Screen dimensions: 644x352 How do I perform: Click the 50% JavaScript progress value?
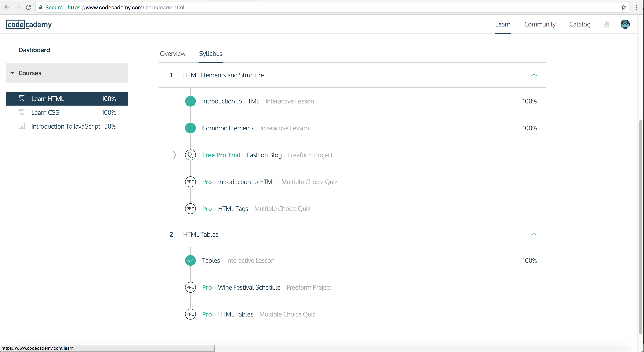(x=110, y=126)
